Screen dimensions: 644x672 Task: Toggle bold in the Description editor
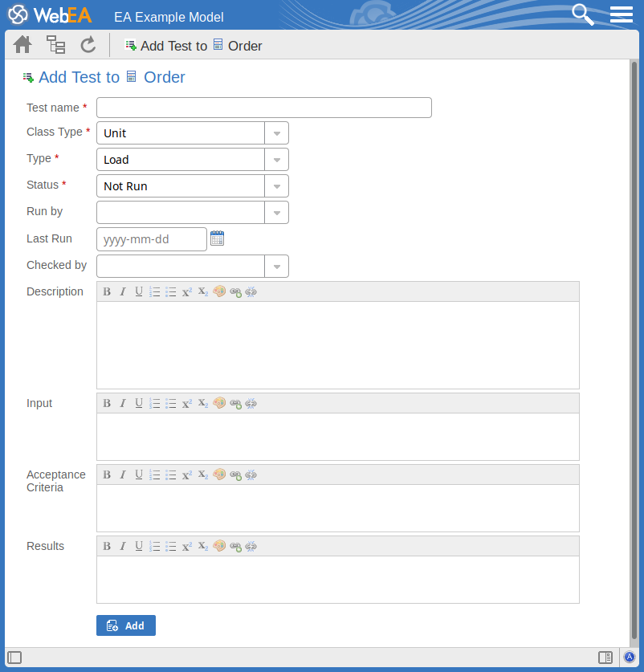click(x=107, y=292)
